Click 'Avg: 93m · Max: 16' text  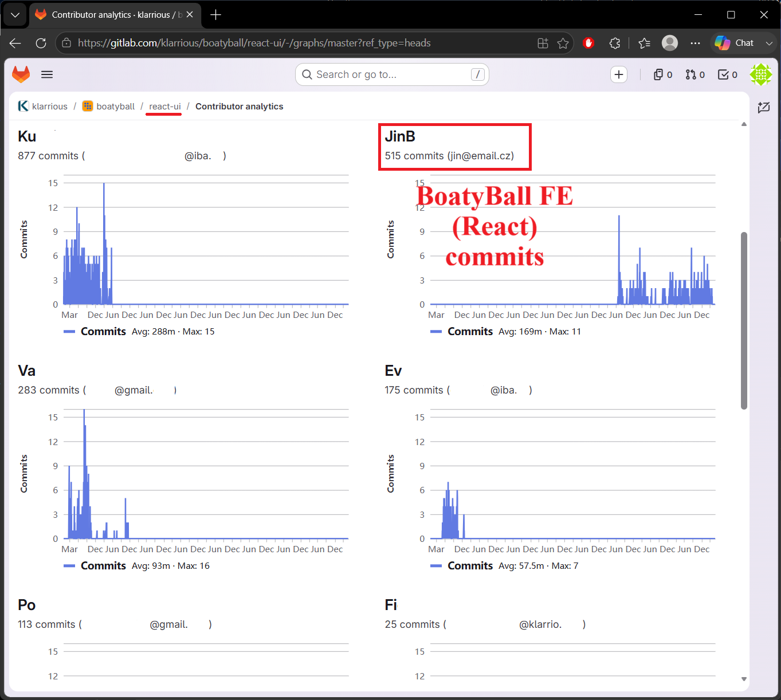coord(171,566)
